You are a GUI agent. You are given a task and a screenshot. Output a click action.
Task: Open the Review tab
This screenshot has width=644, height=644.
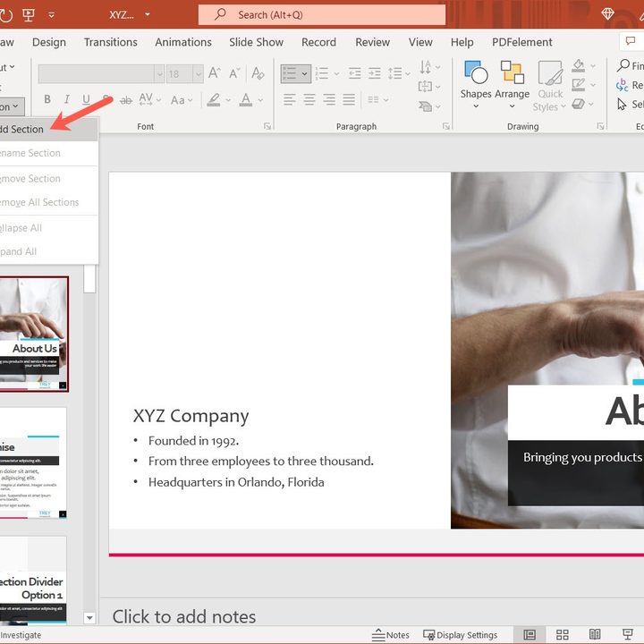click(x=372, y=42)
